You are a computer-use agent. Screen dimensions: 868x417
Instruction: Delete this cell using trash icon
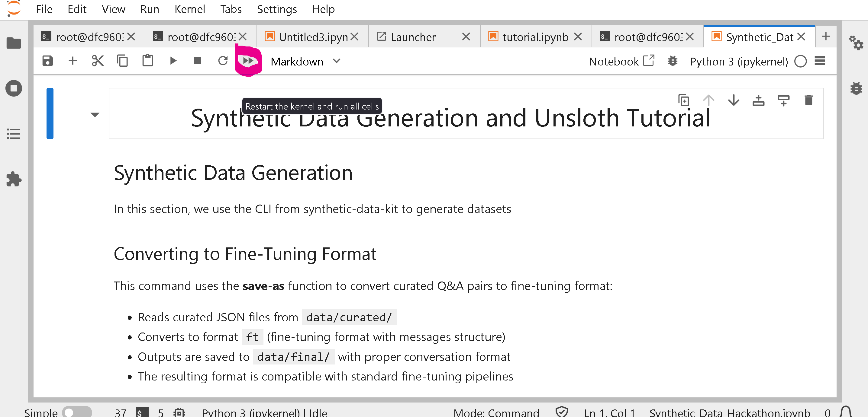coord(808,100)
